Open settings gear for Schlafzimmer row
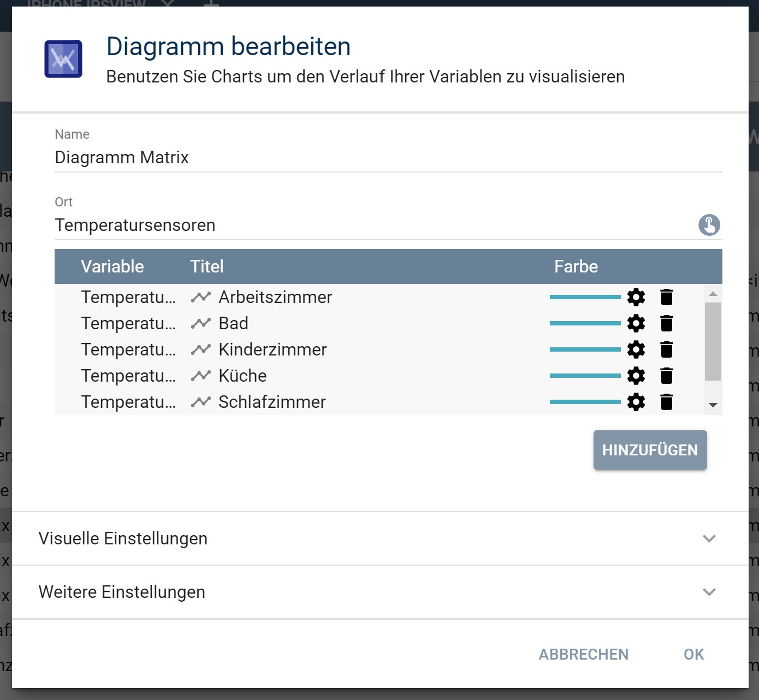The width and height of the screenshot is (759, 700). coord(636,402)
